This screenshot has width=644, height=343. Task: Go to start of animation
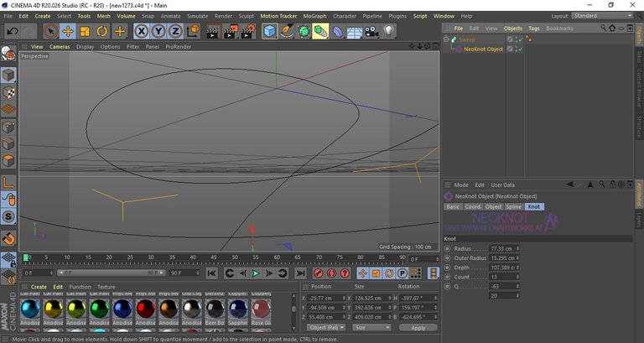tap(211, 273)
